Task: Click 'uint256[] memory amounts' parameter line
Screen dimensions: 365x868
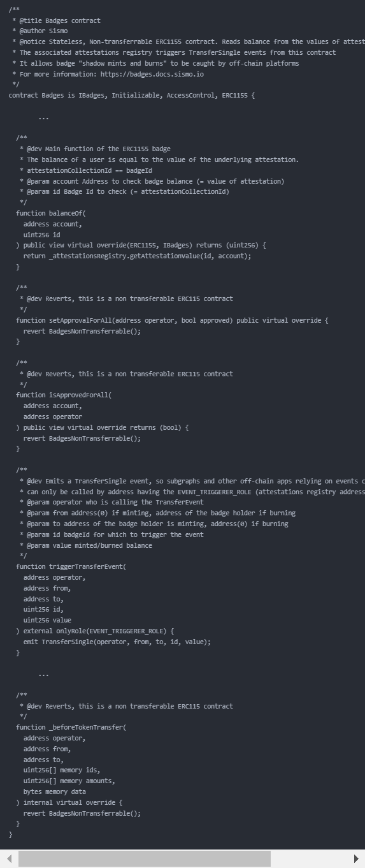Action: (x=69, y=781)
